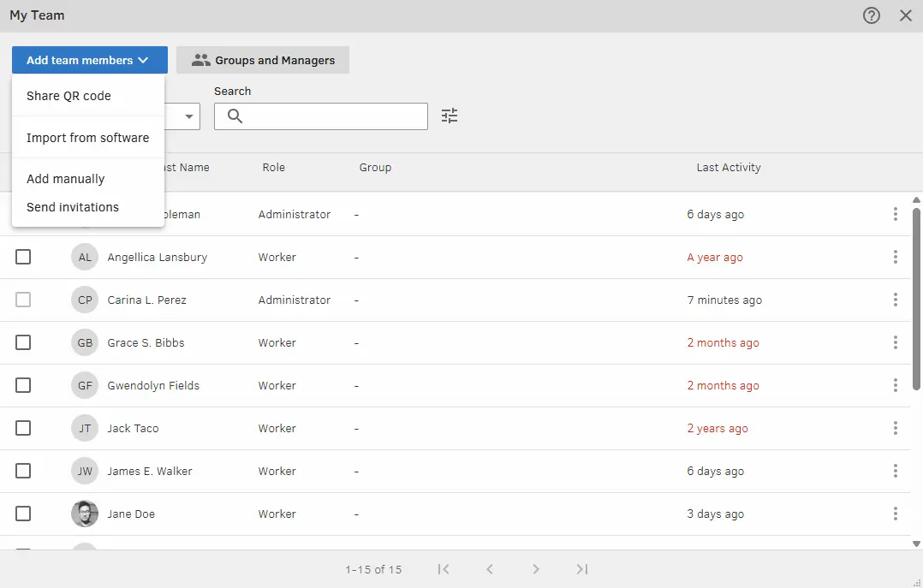Select checkbox for Gwendolyn Fields
This screenshot has height=588, width=923.
pos(23,385)
